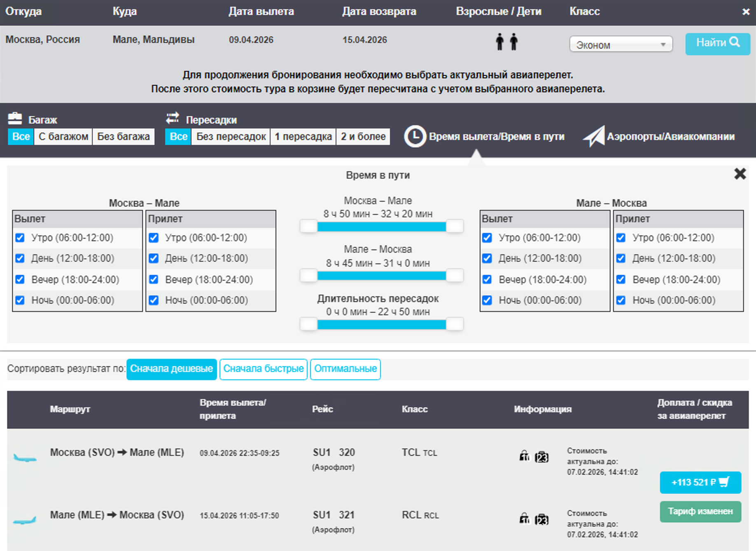Select the Без пересадок filter tab
This screenshot has height=551, width=756.
[231, 137]
